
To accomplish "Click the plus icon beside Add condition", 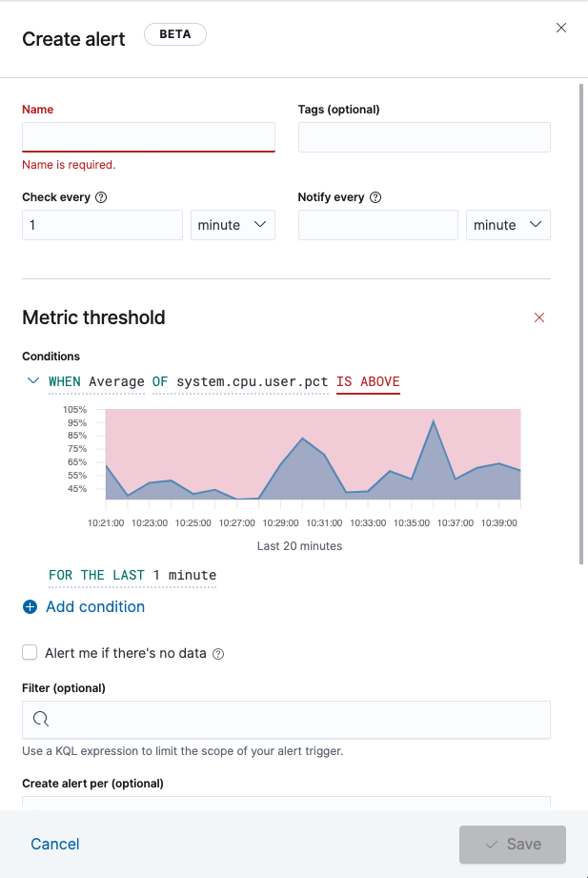I will point(29,606).
